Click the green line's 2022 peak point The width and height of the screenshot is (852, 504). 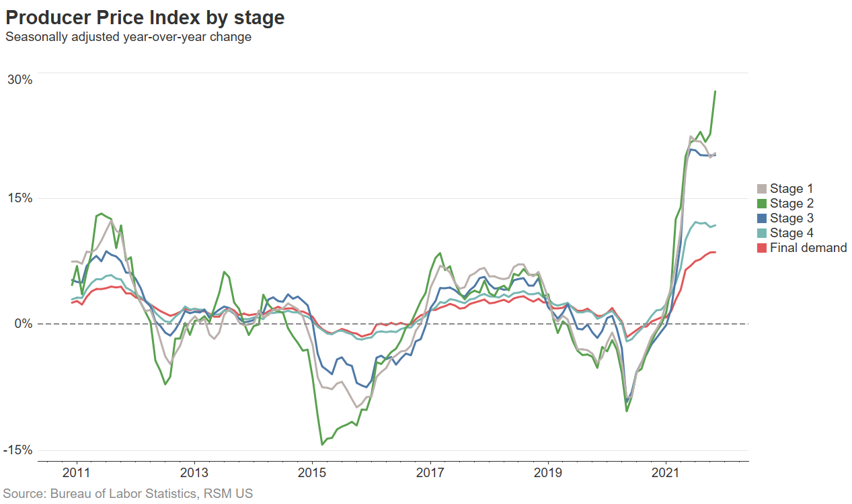[715, 91]
